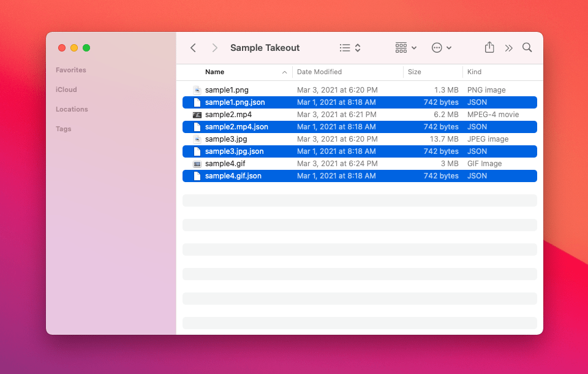Viewport: 588px width, 374px height.
Task: Close the Finder window red button
Action: click(x=62, y=48)
